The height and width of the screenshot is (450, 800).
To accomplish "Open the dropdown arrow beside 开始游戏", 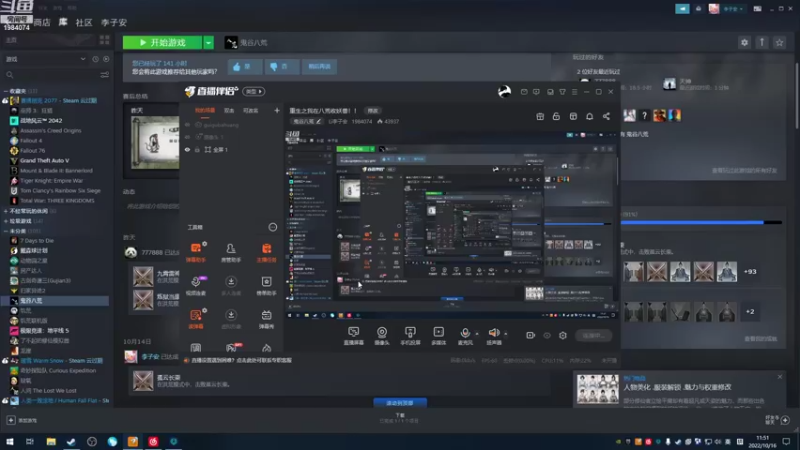I will (209, 43).
